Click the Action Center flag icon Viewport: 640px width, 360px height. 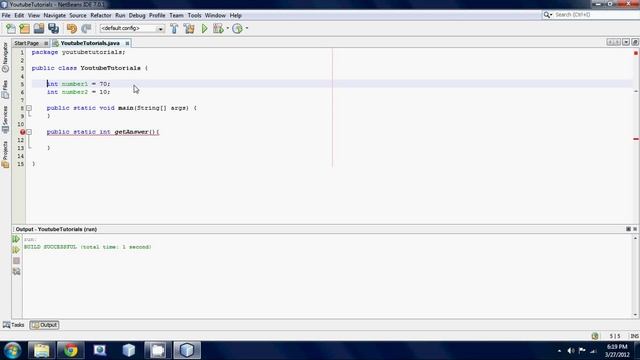[582, 351]
